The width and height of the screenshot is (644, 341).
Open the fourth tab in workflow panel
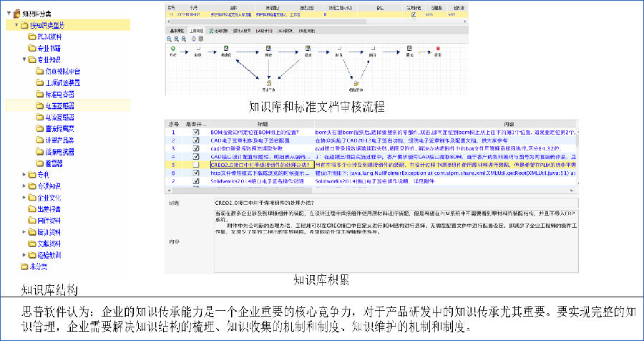click(x=243, y=30)
